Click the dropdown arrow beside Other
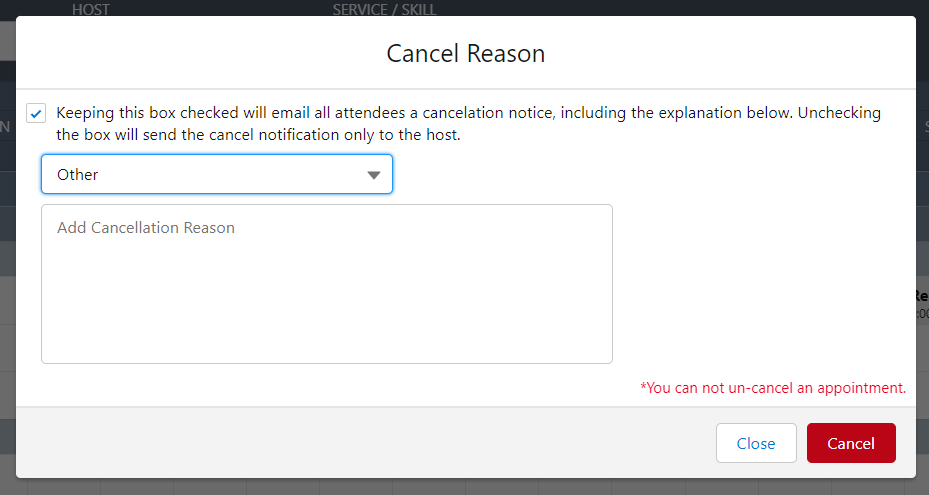 click(374, 175)
